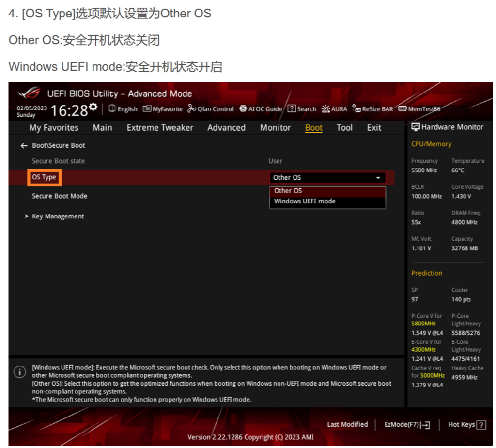This screenshot has width=496, height=448.
Task: Click the 5500 MHz frequency value
Action: [424, 170]
